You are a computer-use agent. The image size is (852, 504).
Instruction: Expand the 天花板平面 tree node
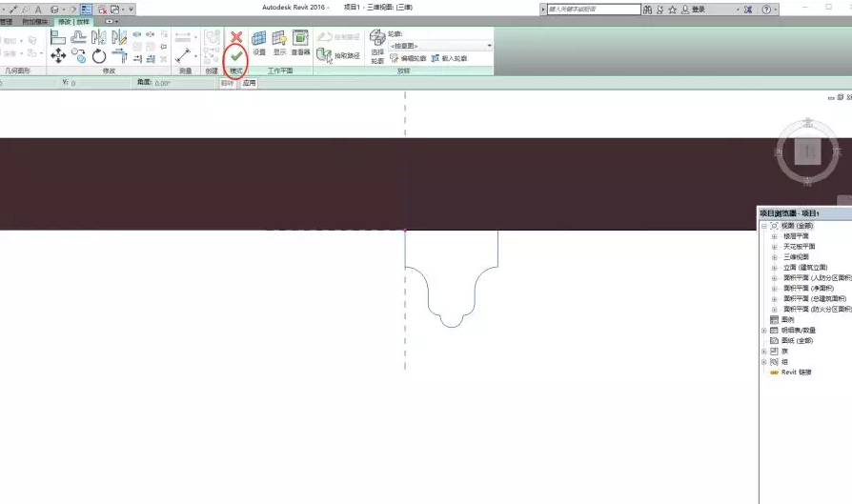pyautogui.click(x=774, y=247)
